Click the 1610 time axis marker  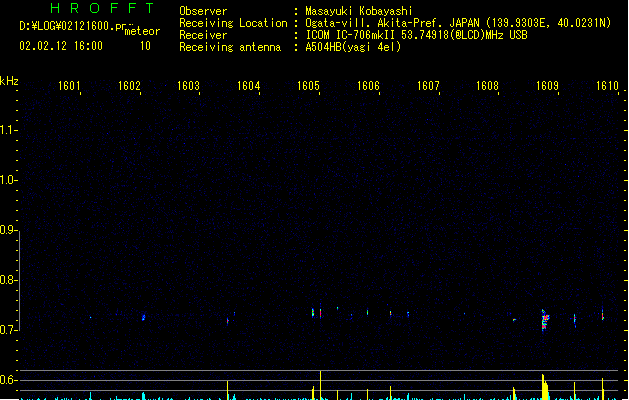[x=607, y=86]
